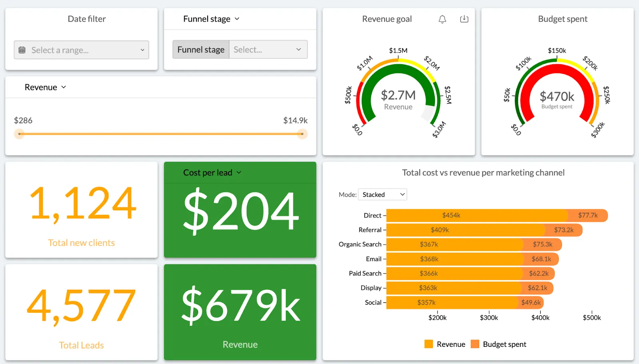The width and height of the screenshot is (639, 364).
Task: Click the right handle of Revenue slider
Action: pyautogui.click(x=302, y=134)
